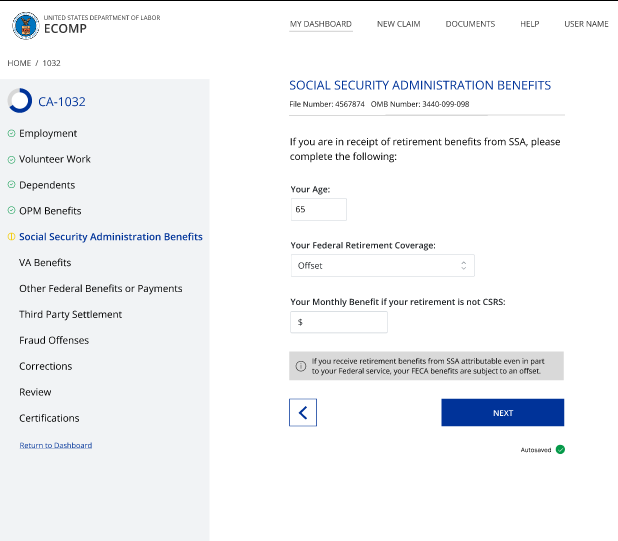Click the green Autosaved checkmark icon
Viewport: 618px width, 541px height.
[560, 449]
